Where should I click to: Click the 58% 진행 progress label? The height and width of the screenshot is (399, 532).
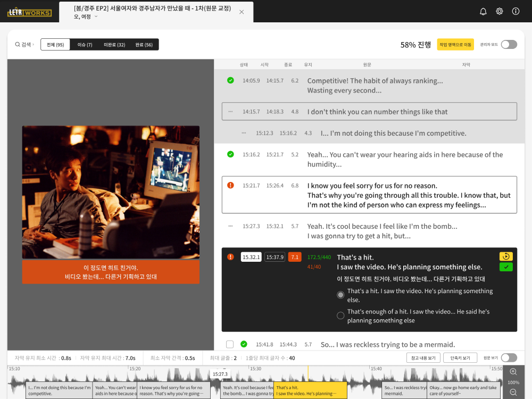[x=415, y=45]
